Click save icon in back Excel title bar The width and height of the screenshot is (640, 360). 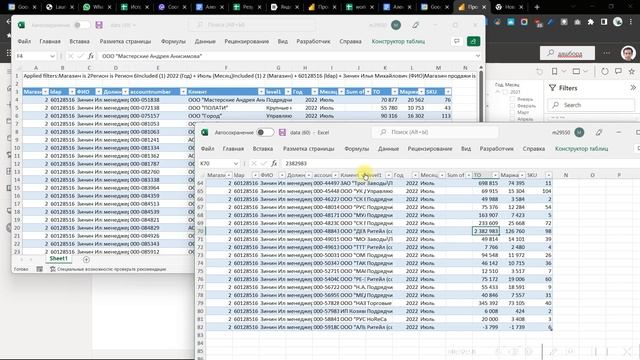(99, 25)
